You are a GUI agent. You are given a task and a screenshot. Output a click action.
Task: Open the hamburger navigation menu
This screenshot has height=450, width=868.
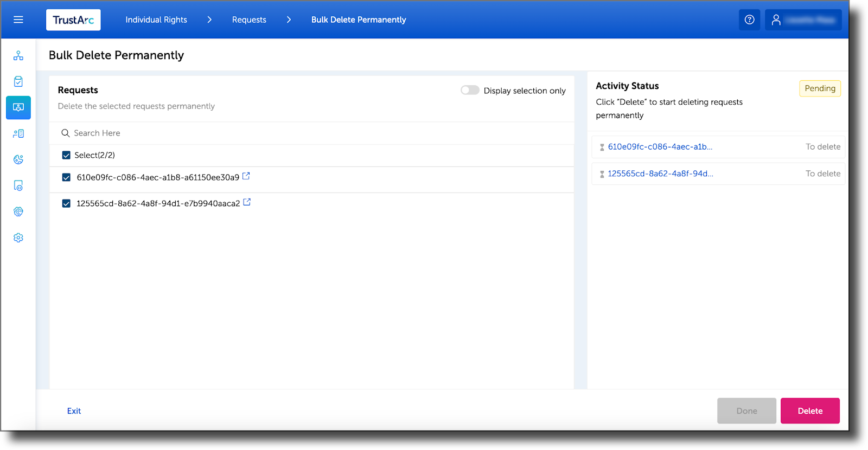(x=18, y=20)
